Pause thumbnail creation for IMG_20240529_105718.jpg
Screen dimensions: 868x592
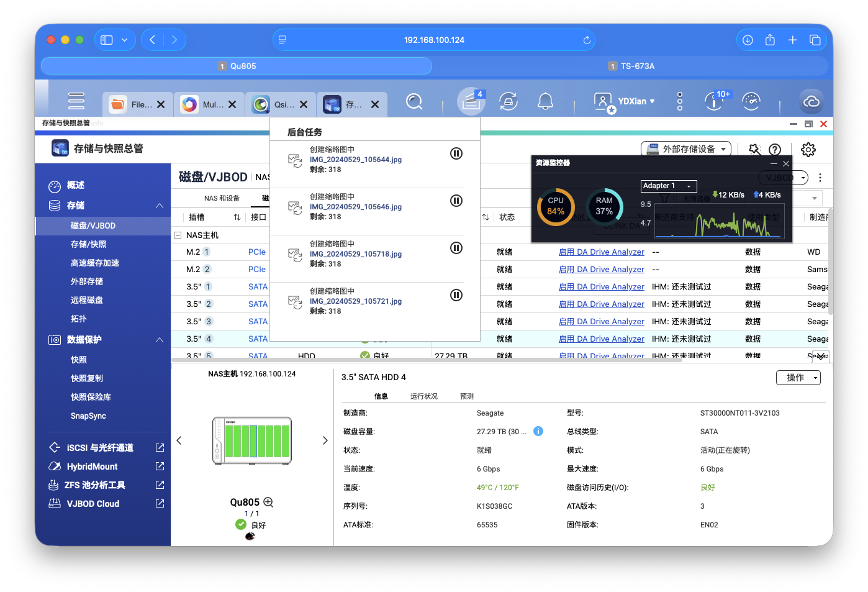click(x=456, y=248)
